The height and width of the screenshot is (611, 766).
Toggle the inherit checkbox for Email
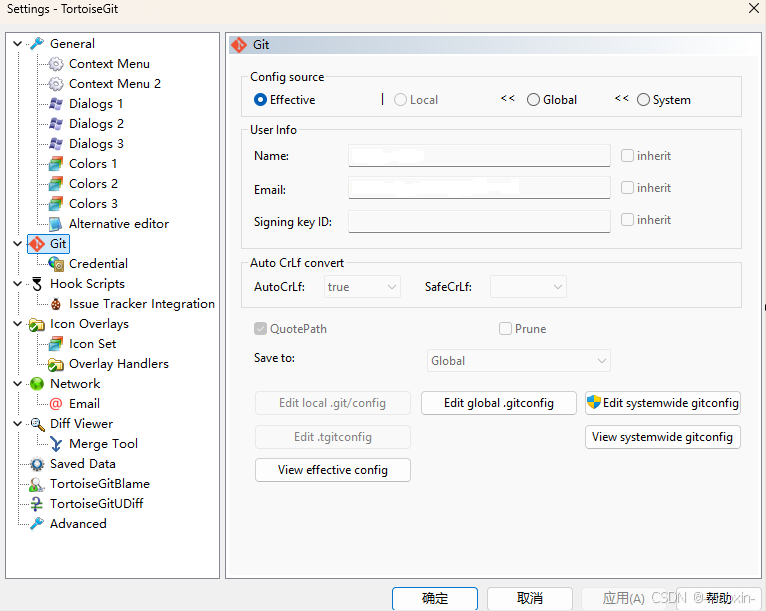[x=627, y=188]
